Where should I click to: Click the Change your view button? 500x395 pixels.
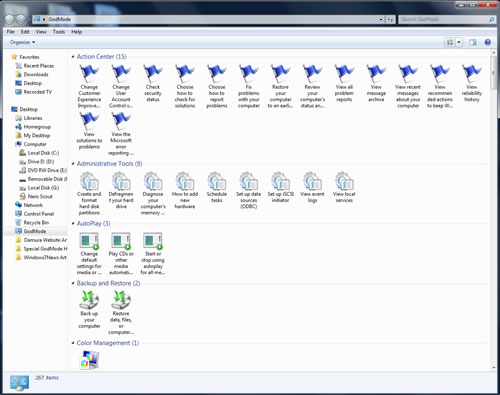click(450, 42)
